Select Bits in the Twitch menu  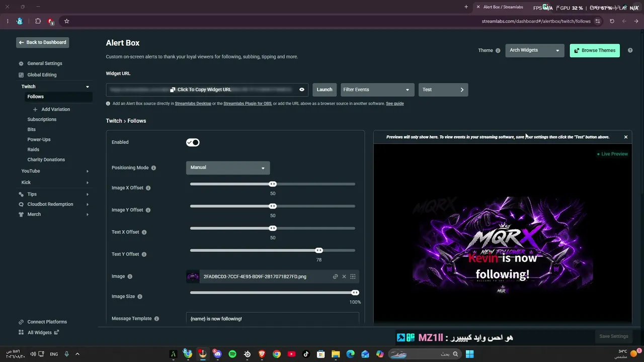(x=32, y=129)
